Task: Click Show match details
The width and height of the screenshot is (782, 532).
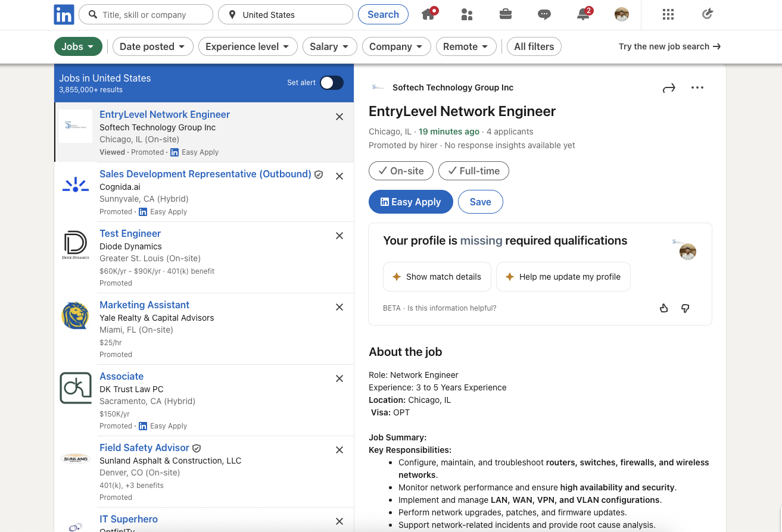Action: tap(437, 277)
